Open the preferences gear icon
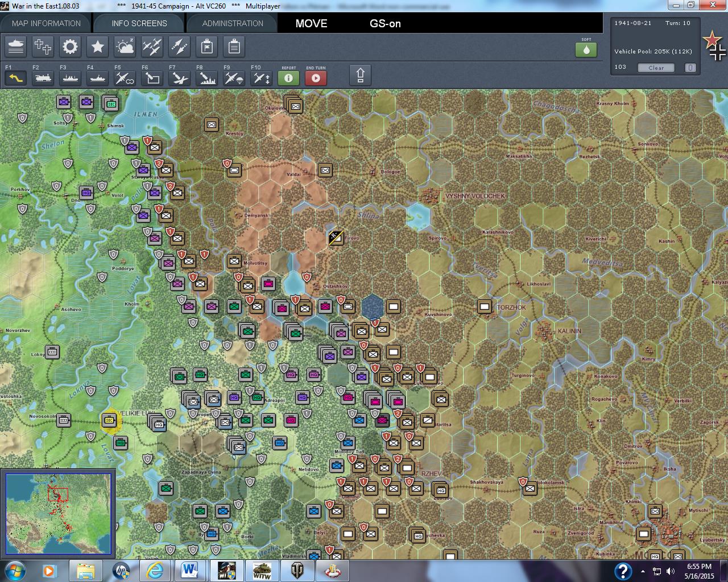The height and width of the screenshot is (582, 728). (x=70, y=47)
